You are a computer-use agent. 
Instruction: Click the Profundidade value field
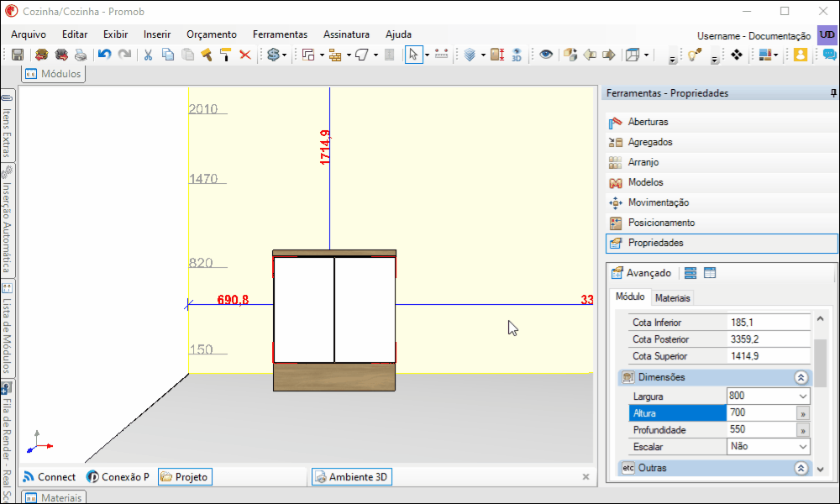(x=762, y=430)
